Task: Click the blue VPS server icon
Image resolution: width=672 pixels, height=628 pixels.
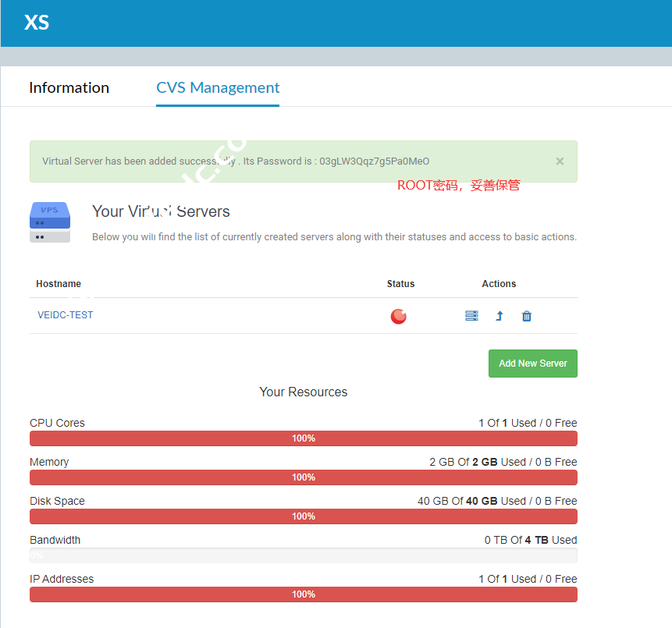Action: pyautogui.click(x=50, y=222)
